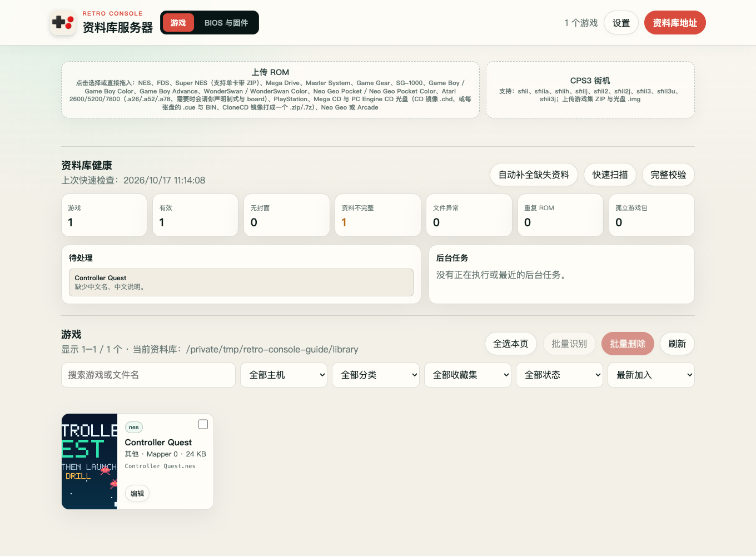756x556 pixels.
Task: Click the 上传 ROM upload drop zone
Action: [x=270, y=90]
